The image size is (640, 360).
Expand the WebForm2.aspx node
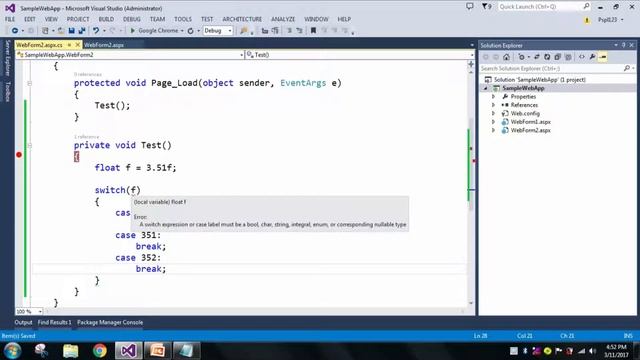click(x=493, y=131)
